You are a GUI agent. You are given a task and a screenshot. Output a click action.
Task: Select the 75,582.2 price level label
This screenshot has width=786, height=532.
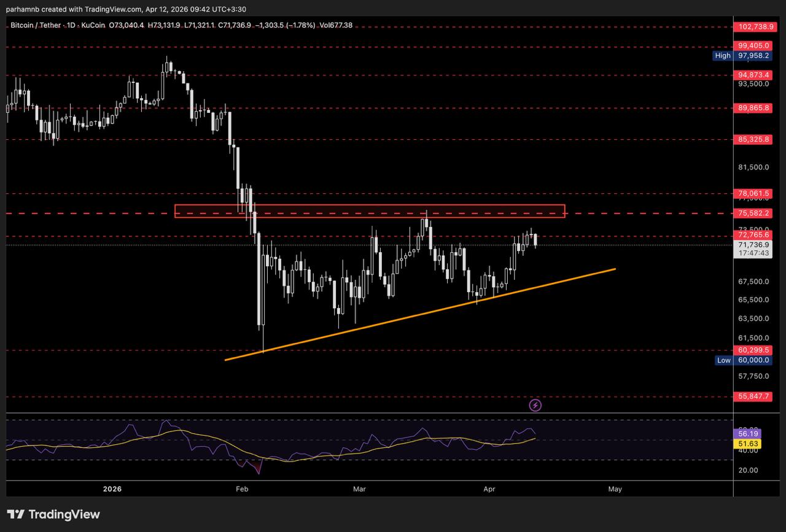pyautogui.click(x=753, y=214)
